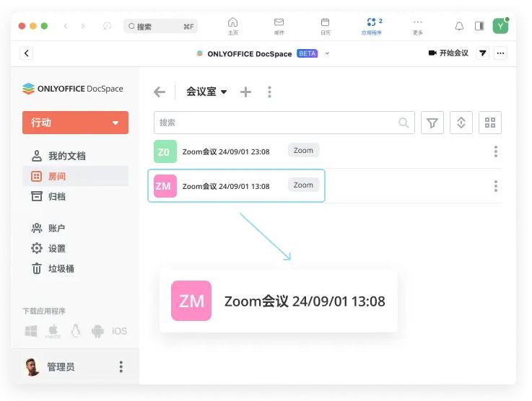The image size is (532, 401).
Task: Select 房间 in the sidebar
Action: click(75, 176)
